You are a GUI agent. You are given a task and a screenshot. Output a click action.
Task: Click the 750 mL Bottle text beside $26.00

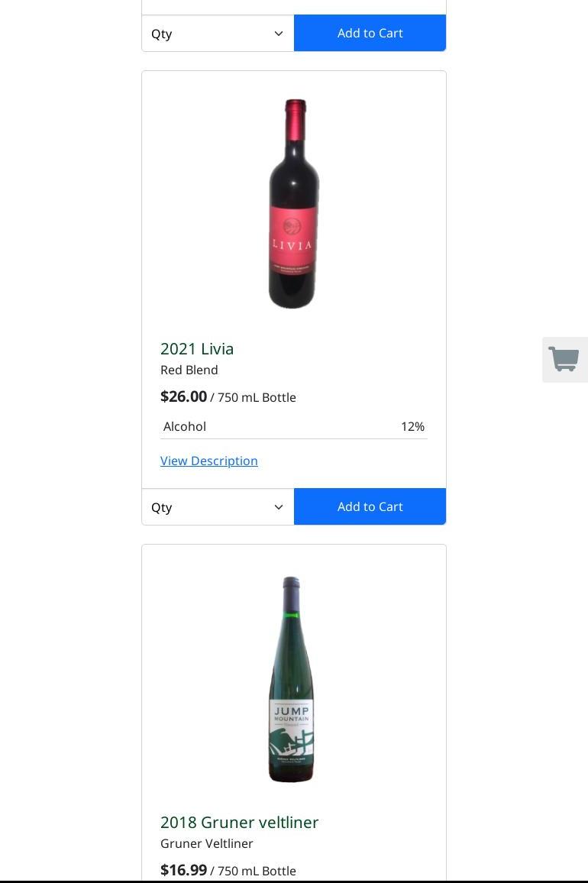coord(257,397)
